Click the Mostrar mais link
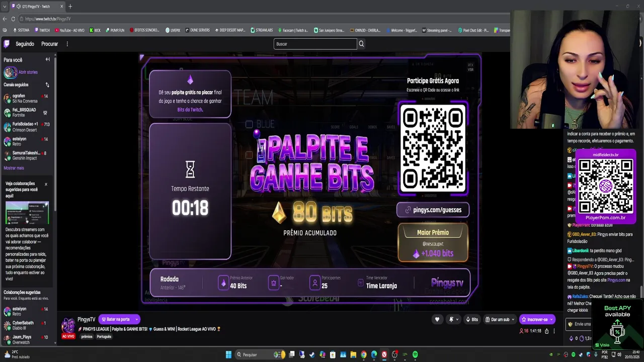Image resolution: width=644 pixels, height=362 pixels. pyautogui.click(x=14, y=168)
